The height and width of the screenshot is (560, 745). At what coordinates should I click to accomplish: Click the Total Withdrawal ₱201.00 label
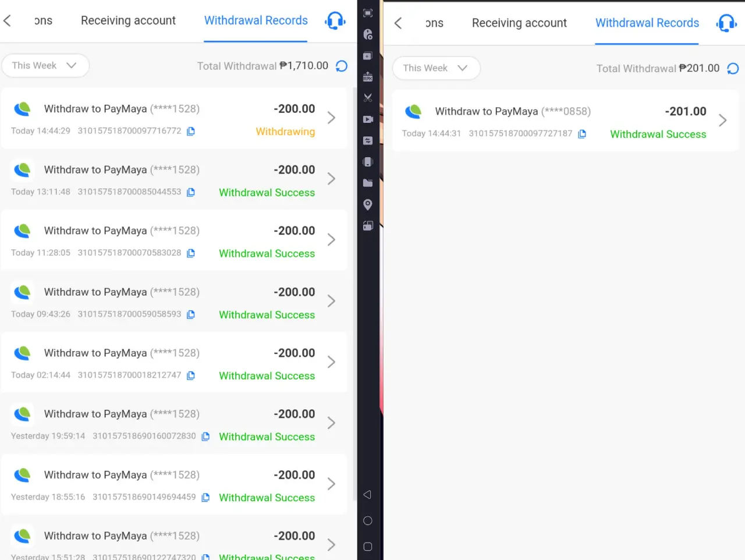658,68
